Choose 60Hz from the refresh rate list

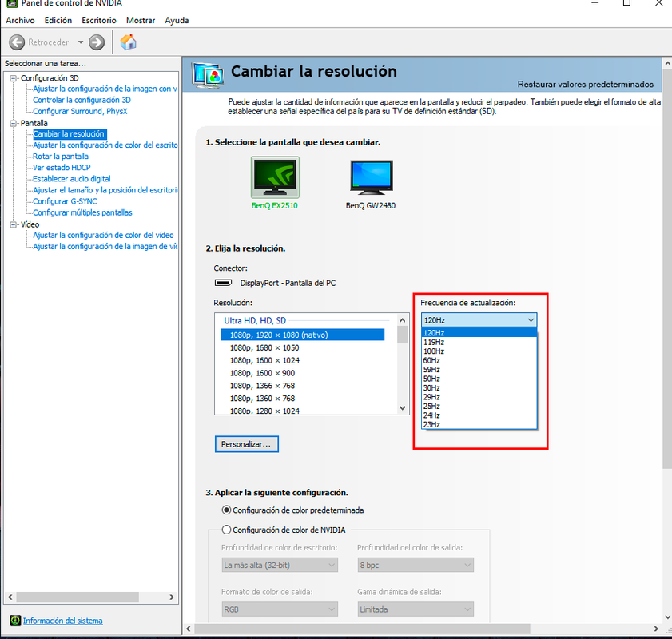[479, 360]
